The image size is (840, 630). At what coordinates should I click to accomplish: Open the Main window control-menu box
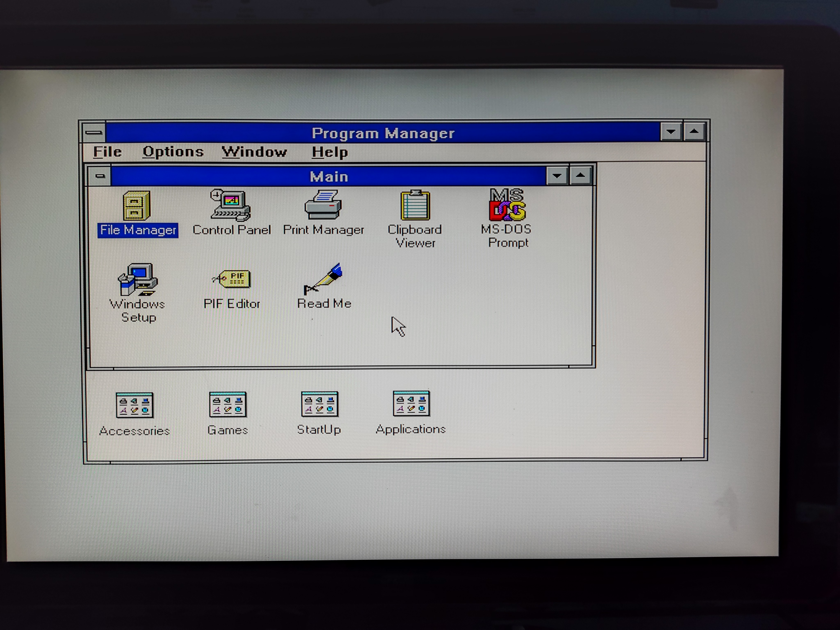100,176
